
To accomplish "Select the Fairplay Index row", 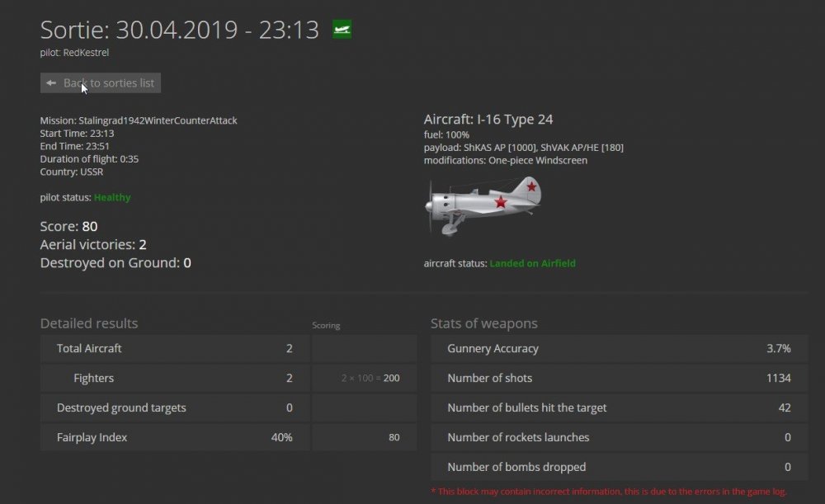I will click(174, 437).
